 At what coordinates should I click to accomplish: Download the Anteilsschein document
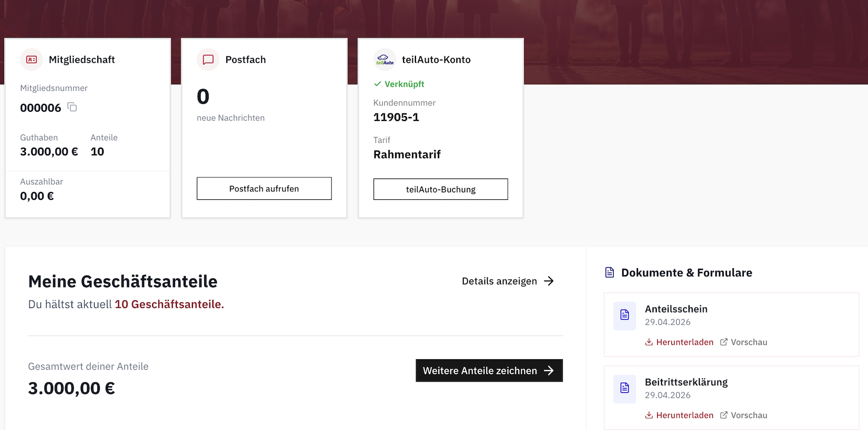684,342
